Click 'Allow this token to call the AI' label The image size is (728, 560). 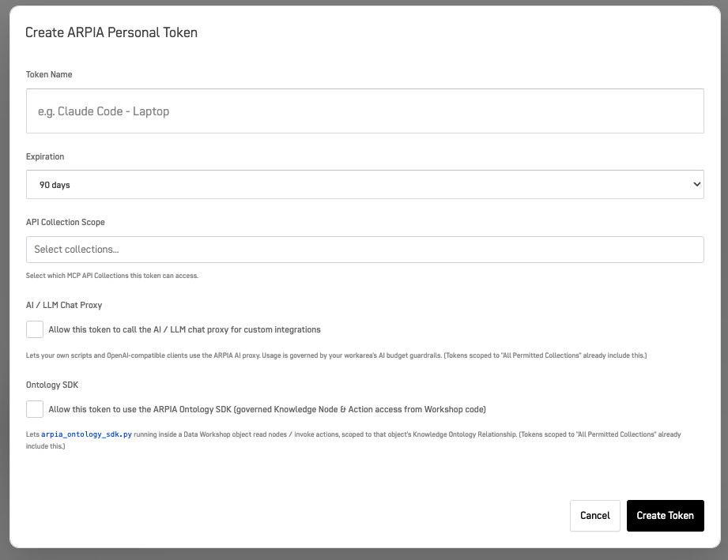(184, 329)
